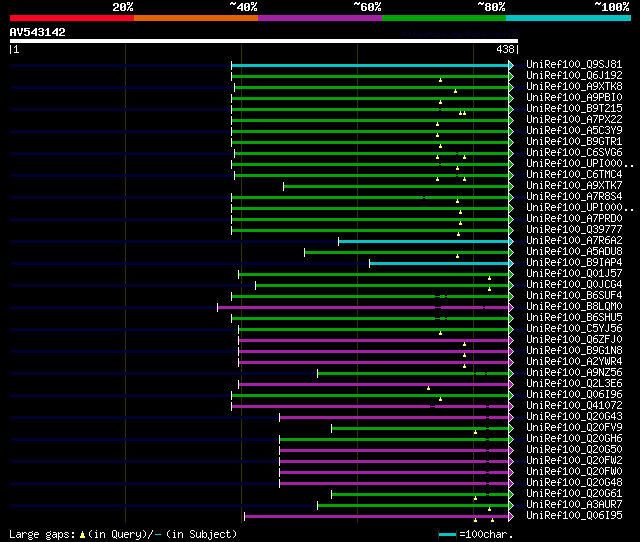Click the cyan =100char scale bar
Screen dimensions: 640x542
point(447,535)
